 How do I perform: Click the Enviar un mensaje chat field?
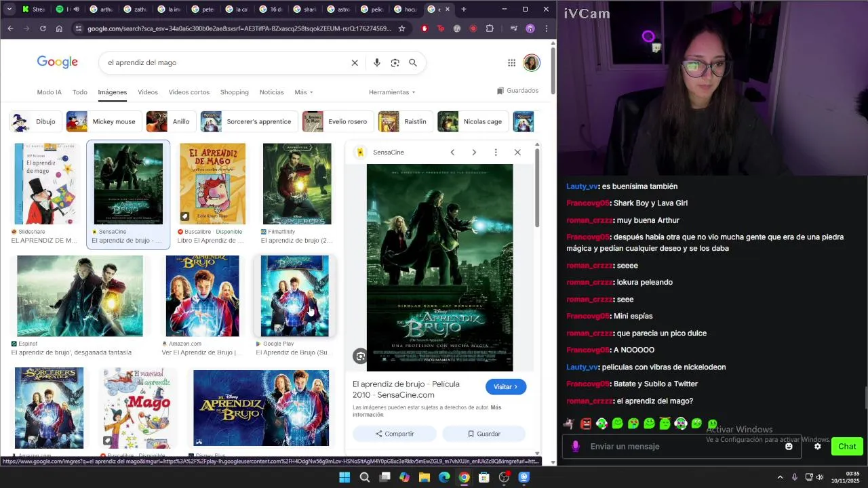682,447
